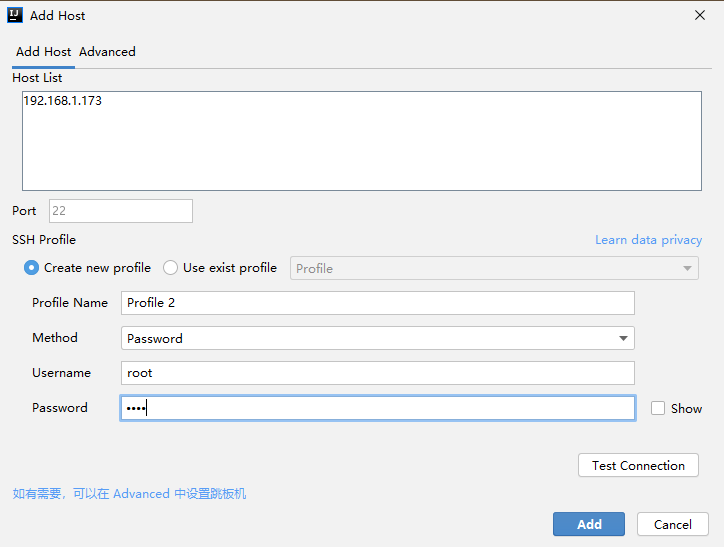Click the Method dropdown arrow
The width and height of the screenshot is (724, 547).
(x=623, y=338)
